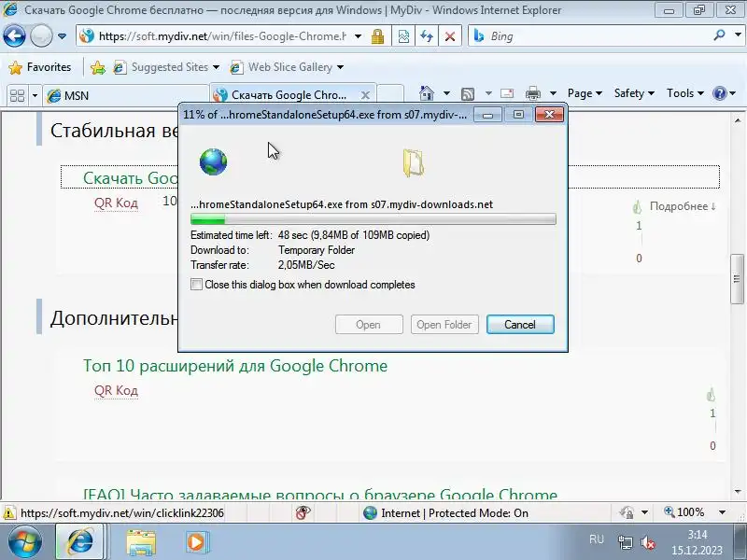Expand the Web Slice Gallery arrow

340,67
